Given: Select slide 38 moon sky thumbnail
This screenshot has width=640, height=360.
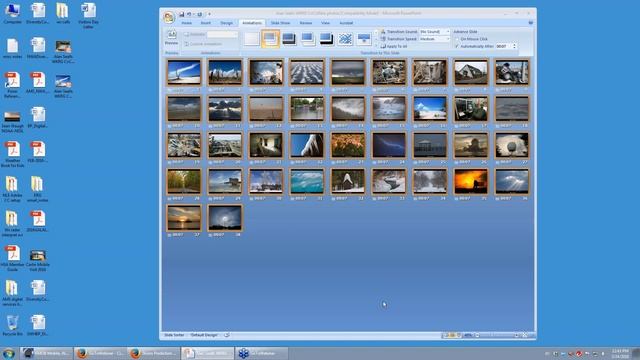Looking at the screenshot, I should [x=225, y=218].
